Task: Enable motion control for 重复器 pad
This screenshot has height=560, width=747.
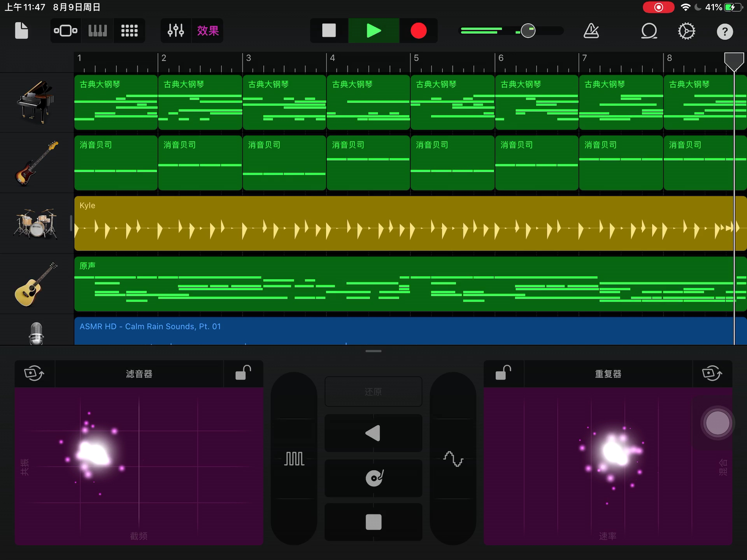Action: pos(712,373)
